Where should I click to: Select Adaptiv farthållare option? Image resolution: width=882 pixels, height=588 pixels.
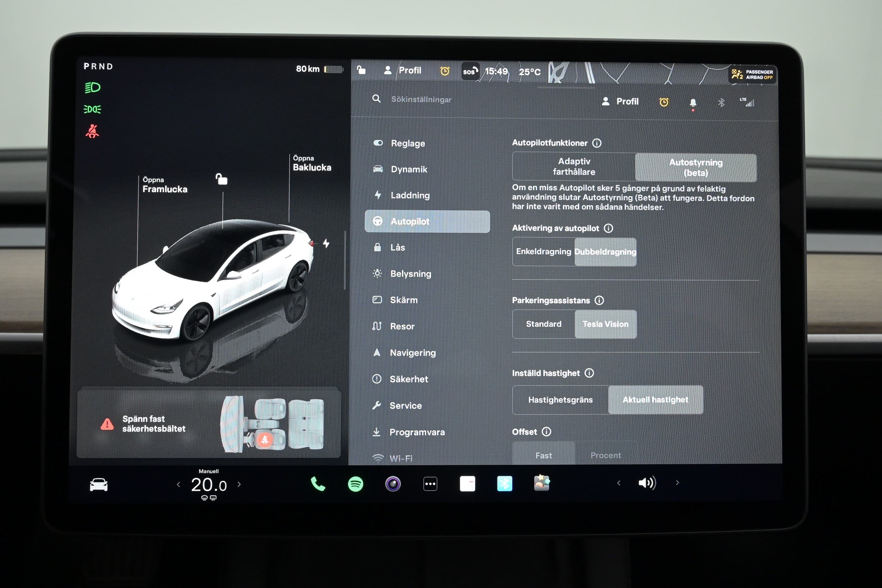[574, 166]
